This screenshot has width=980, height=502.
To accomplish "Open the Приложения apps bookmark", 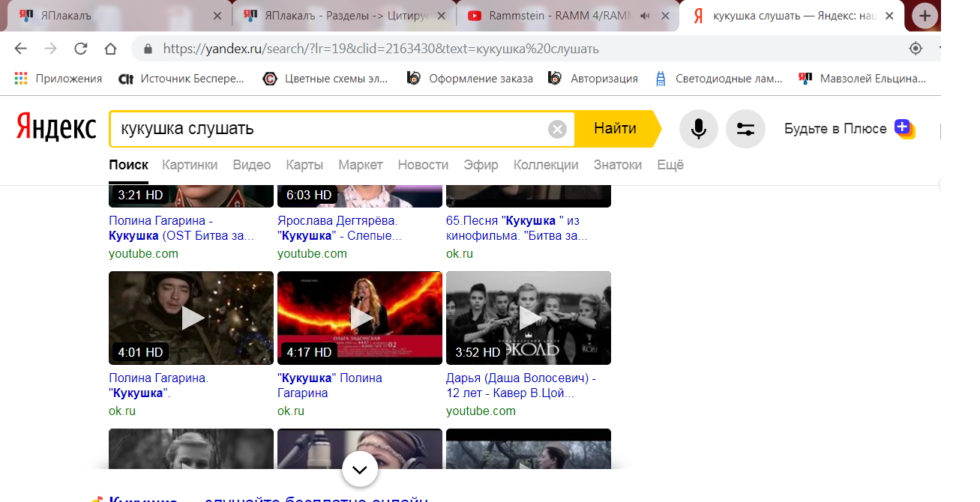I will click(58, 79).
